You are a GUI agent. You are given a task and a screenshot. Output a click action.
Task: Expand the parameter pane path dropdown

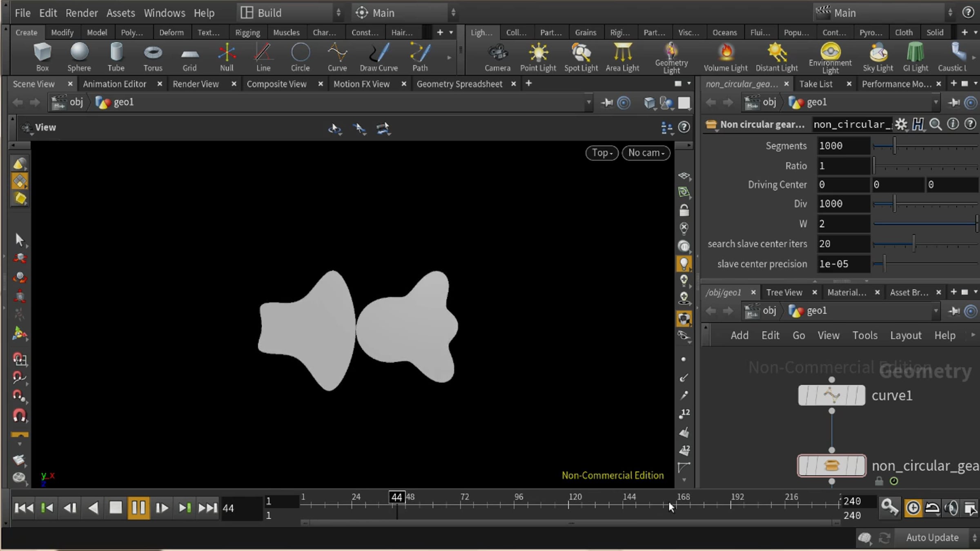(935, 102)
